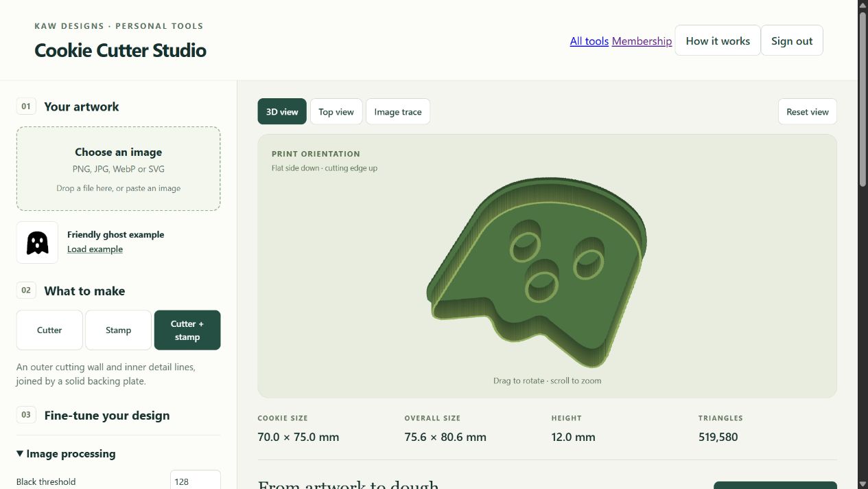Open the All tools link
The width and height of the screenshot is (868, 489).
589,41
